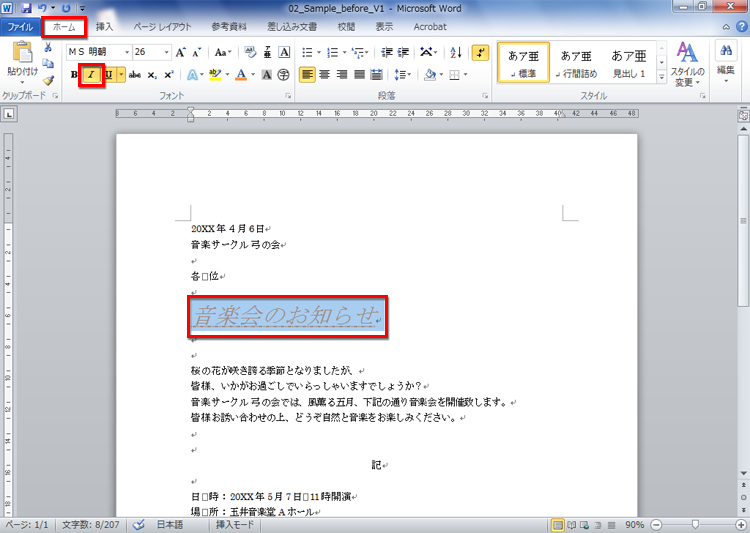Switch to 差し込み文書 tab
The width and height of the screenshot is (750, 533).
click(x=292, y=27)
